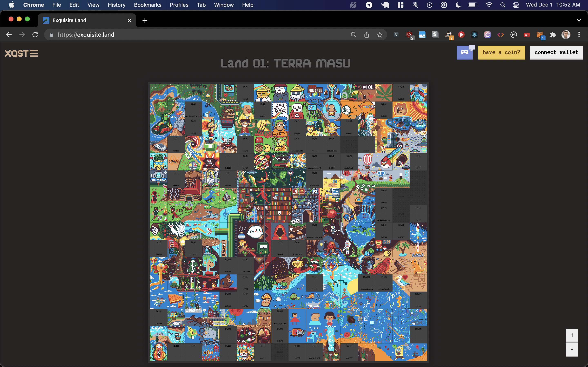Click the bookmark star icon
This screenshot has width=588, height=367.
(x=380, y=35)
